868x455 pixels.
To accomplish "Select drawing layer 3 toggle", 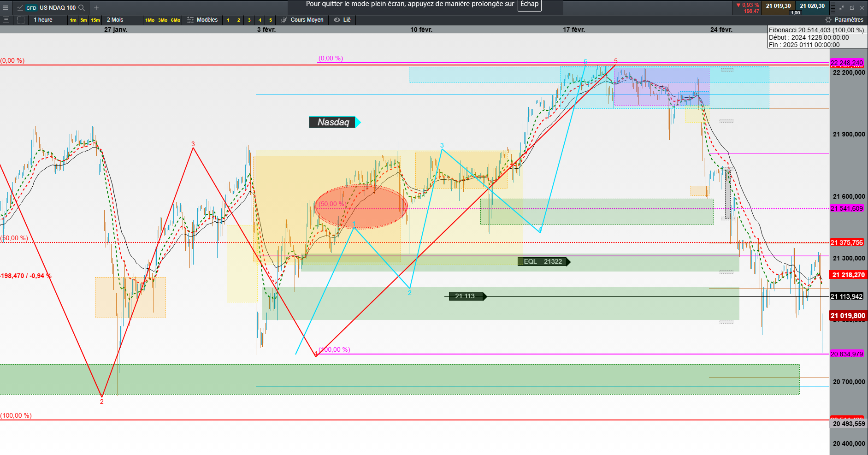I will [249, 20].
